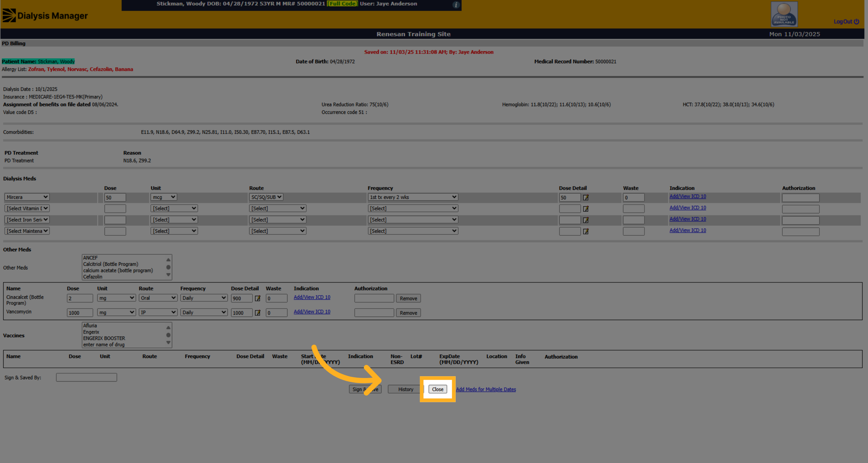Viewport: 868px width, 463px height.
Task: Open the Mircera unit mcg dropdown
Action: pyautogui.click(x=164, y=197)
